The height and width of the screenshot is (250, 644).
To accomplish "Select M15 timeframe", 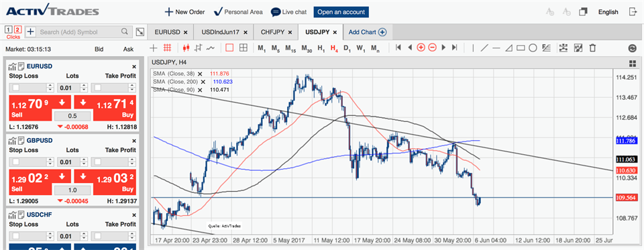I will coord(290,48).
